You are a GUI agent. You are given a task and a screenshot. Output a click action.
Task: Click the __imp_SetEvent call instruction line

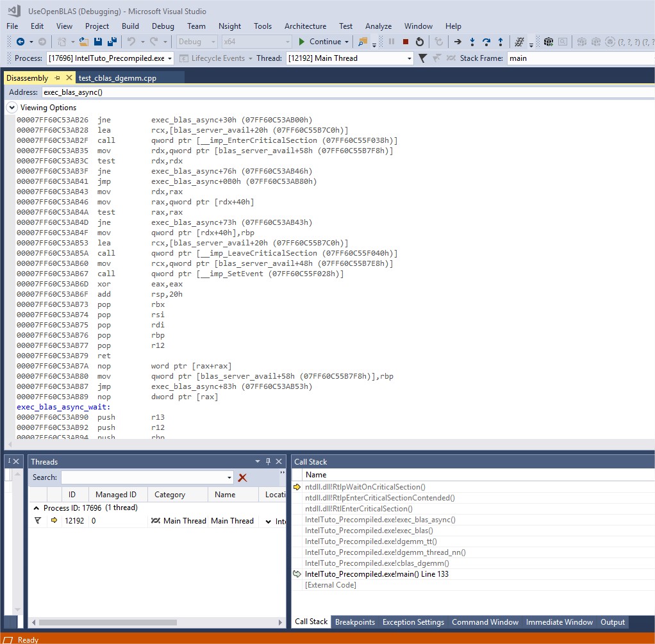[180, 274]
